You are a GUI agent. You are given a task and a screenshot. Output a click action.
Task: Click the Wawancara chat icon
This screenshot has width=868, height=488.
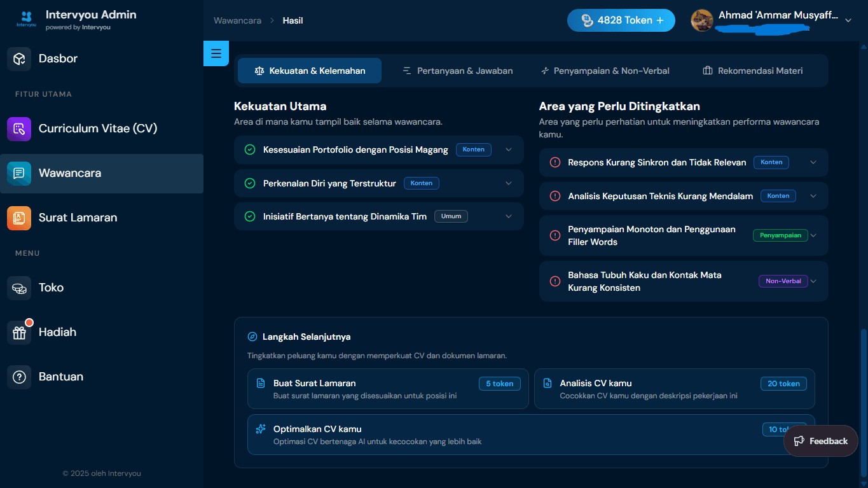[19, 173]
